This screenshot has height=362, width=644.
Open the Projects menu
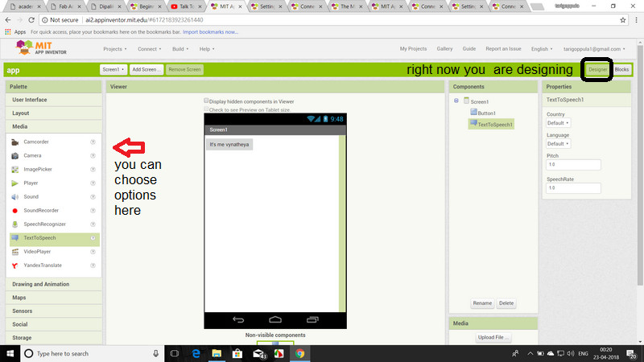pos(114,49)
